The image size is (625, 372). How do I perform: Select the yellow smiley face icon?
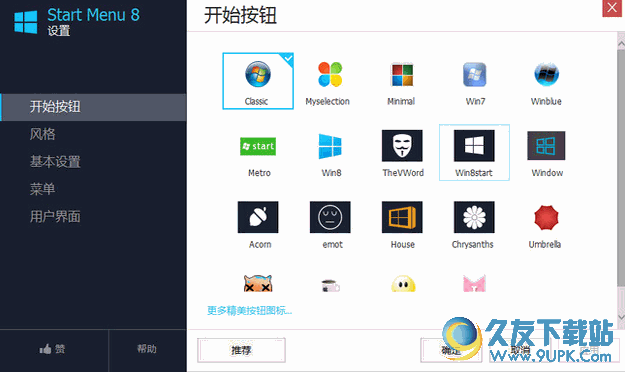coord(403,284)
